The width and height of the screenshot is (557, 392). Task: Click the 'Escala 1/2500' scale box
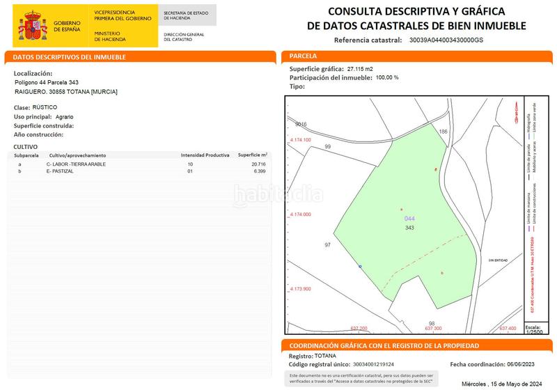534,329
